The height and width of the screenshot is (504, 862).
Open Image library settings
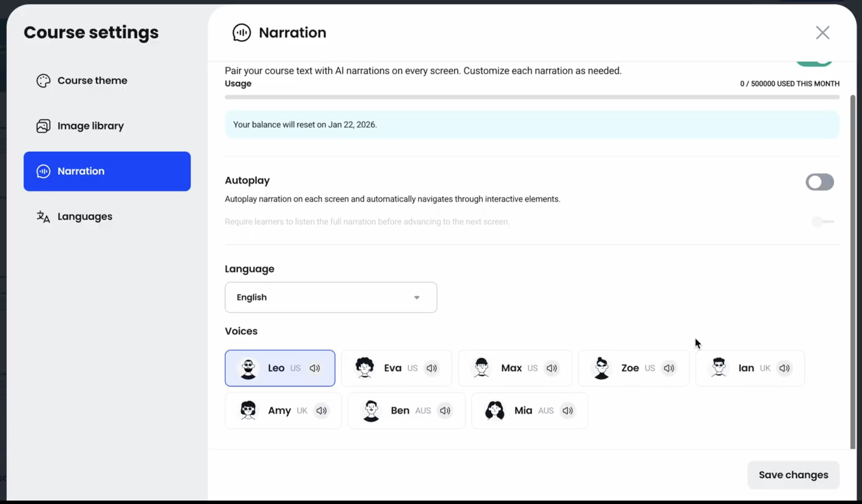pos(107,126)
